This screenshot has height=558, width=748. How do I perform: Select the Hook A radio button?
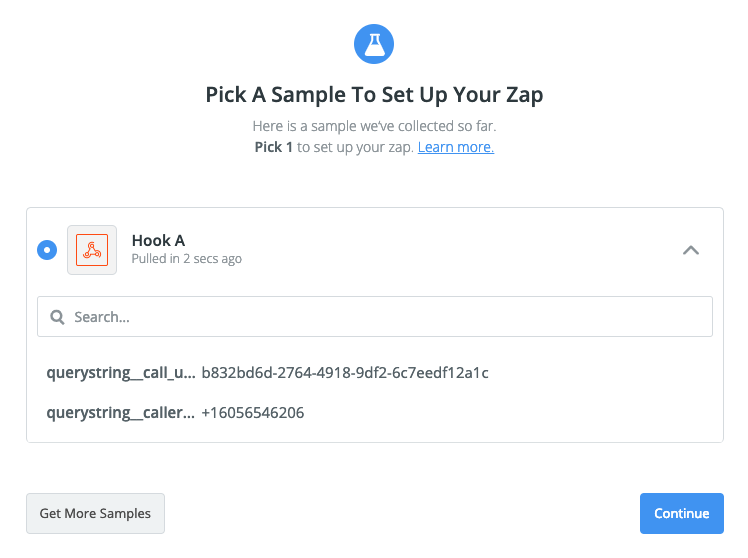pyautogui.click(x=47, y=250)
